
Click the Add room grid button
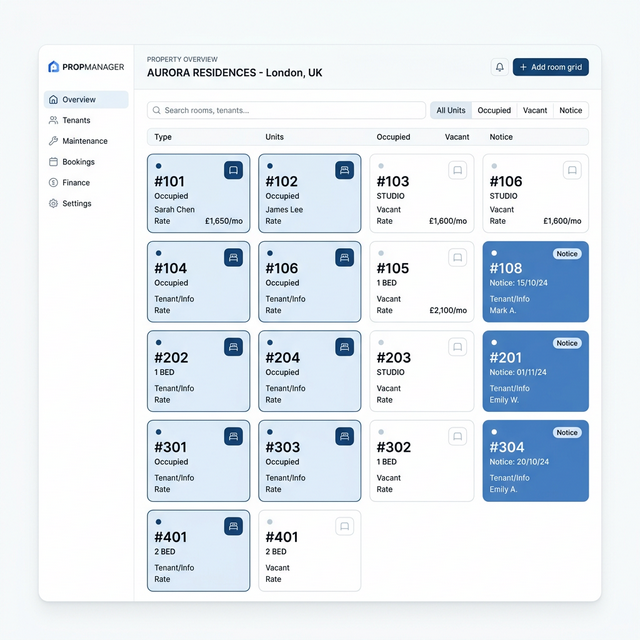pyautogui.click(x=551, y=67)
